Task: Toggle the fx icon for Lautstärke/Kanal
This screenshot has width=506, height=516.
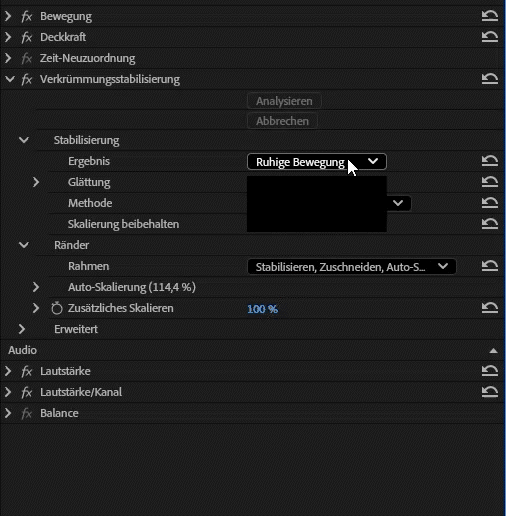Action: click(x=27, y=392)
